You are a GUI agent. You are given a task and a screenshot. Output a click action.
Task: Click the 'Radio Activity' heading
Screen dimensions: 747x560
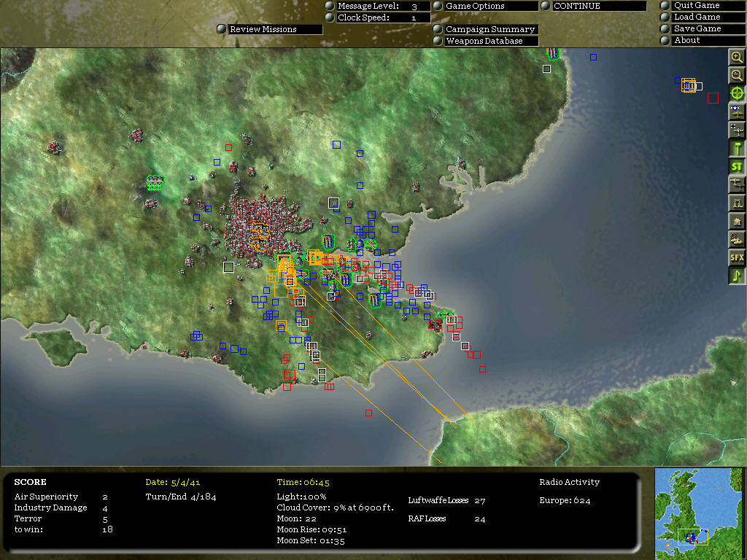[569, 483]
